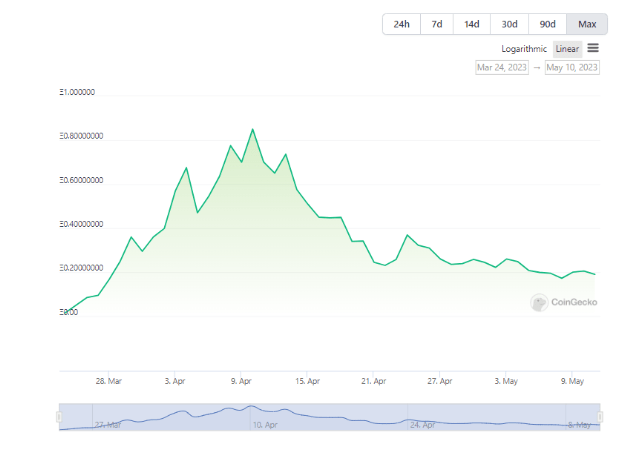Click the start date field Mar 24, 2023
Screen dimensions: 623x456
[501, 67]
